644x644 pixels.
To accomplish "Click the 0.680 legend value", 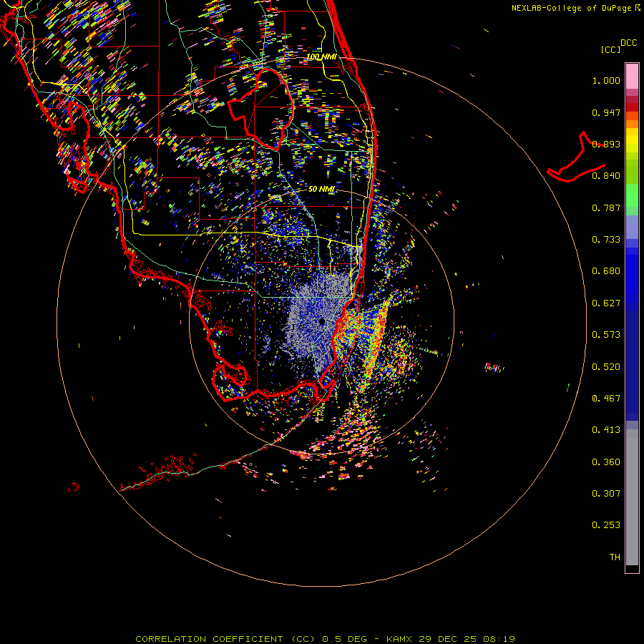I will (x=606, y=271).
